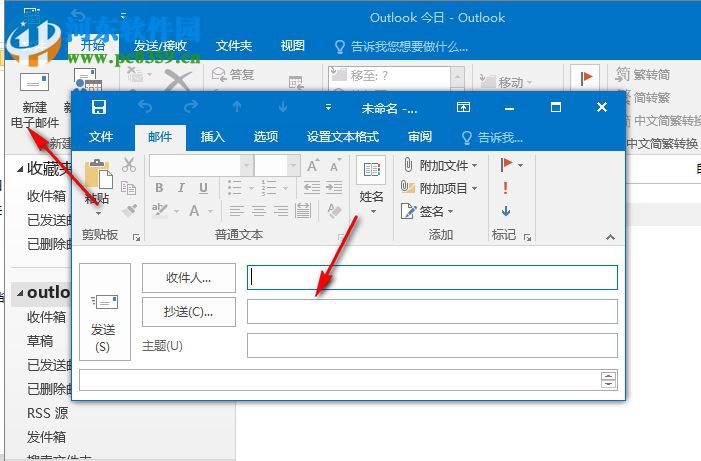Apply a bulleted list
Image resolution: width=701 pixels, height=461 pixels.
pos(235,188)
